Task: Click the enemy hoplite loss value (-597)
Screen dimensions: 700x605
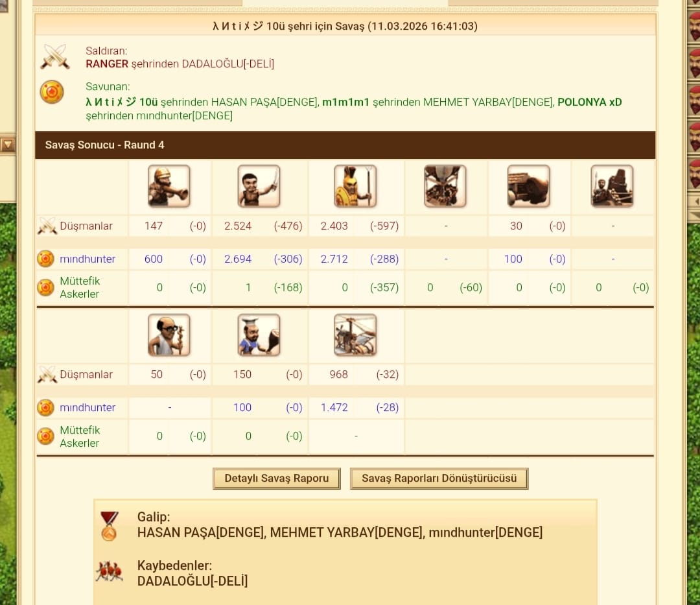Action: click(x=384, y=226)
